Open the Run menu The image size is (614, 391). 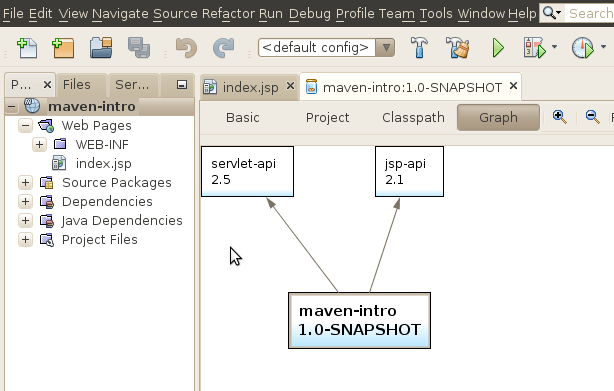pos(271,13)
